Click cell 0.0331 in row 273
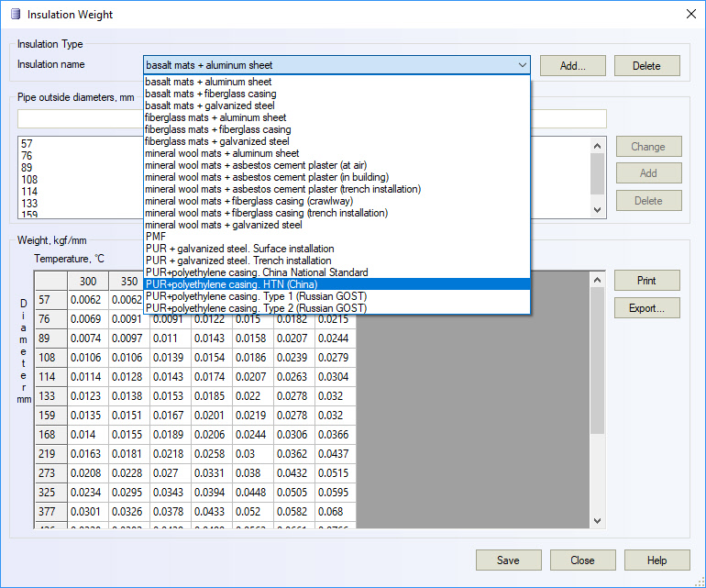Image resolution: width=706 pixels, height=588 pixels. 212,473
